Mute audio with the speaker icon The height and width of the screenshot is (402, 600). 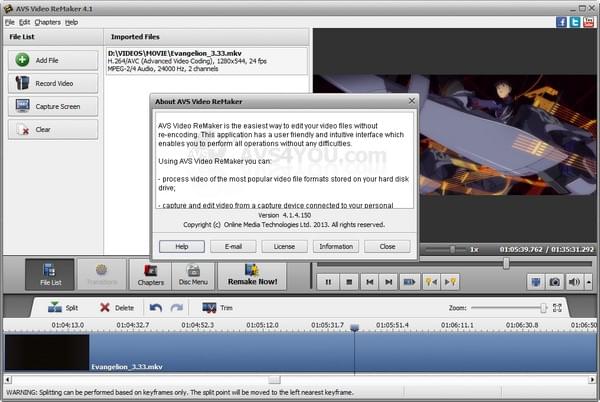click(574, 282)
